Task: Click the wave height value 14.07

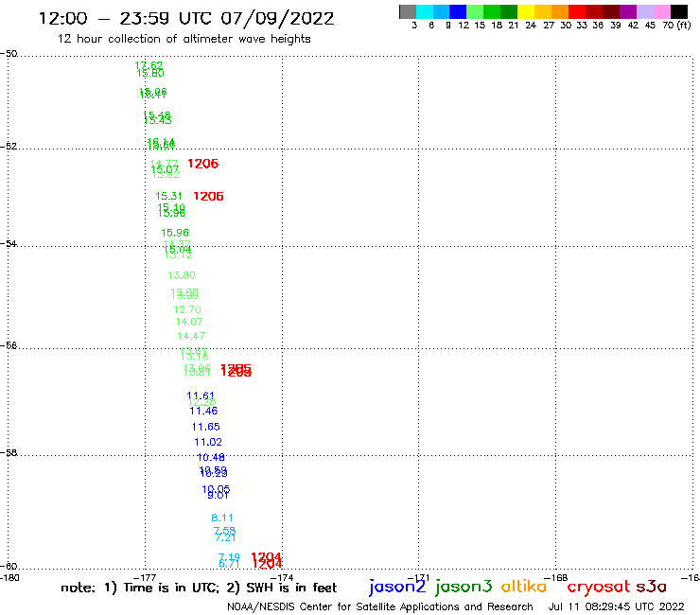Action: pos(189,322)
